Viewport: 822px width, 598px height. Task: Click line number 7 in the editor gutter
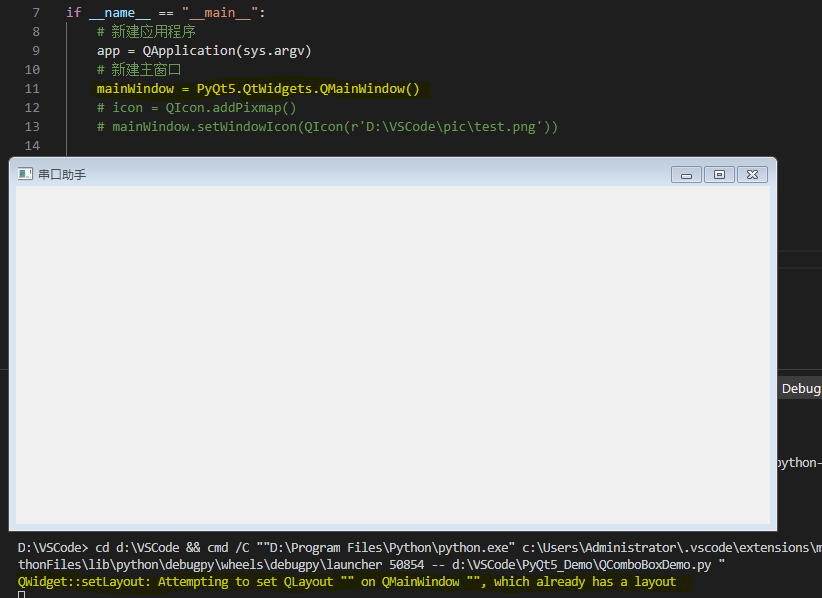pos(36,13)
